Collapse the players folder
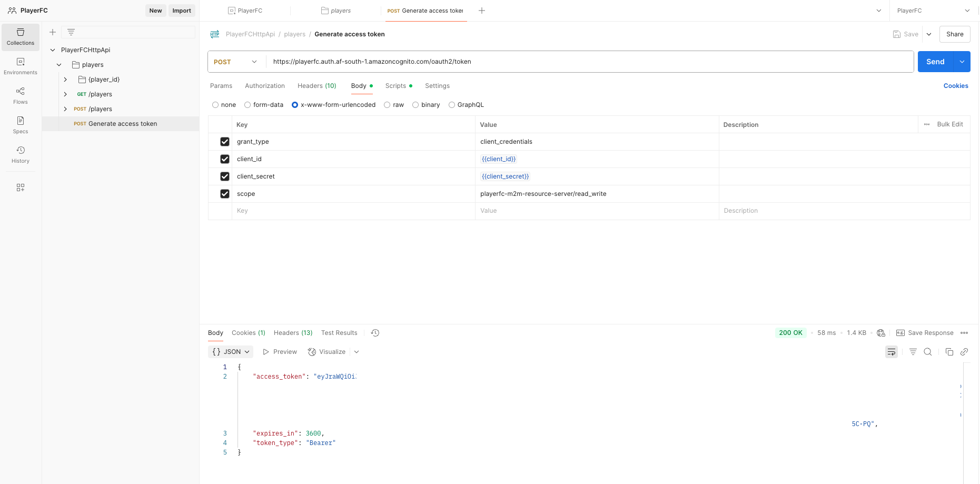The width and height of the screenshot is (980, 484). tap(59, 65)
